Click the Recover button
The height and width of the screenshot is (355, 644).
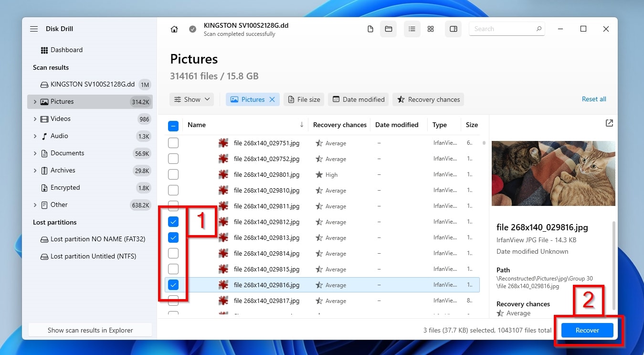[x=587, y=330]
